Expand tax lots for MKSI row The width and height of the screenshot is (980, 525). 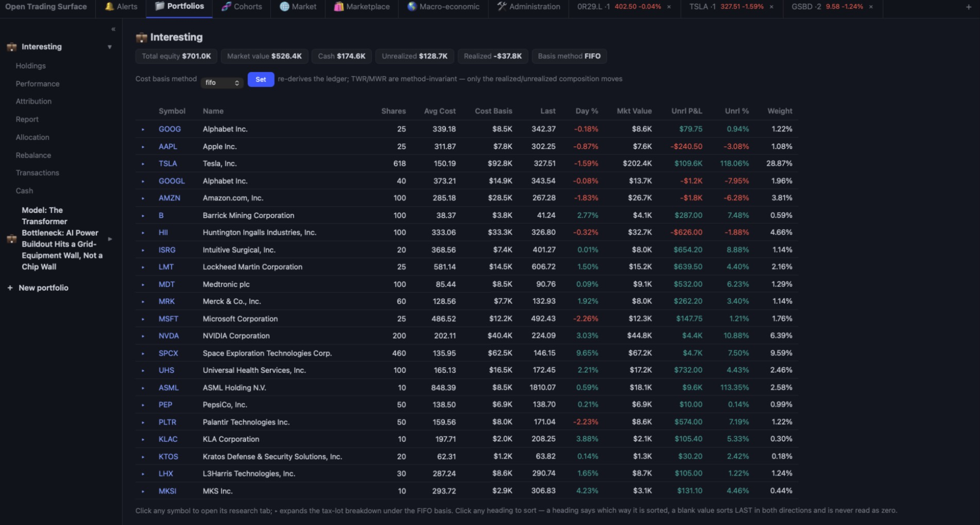[143, 492]
